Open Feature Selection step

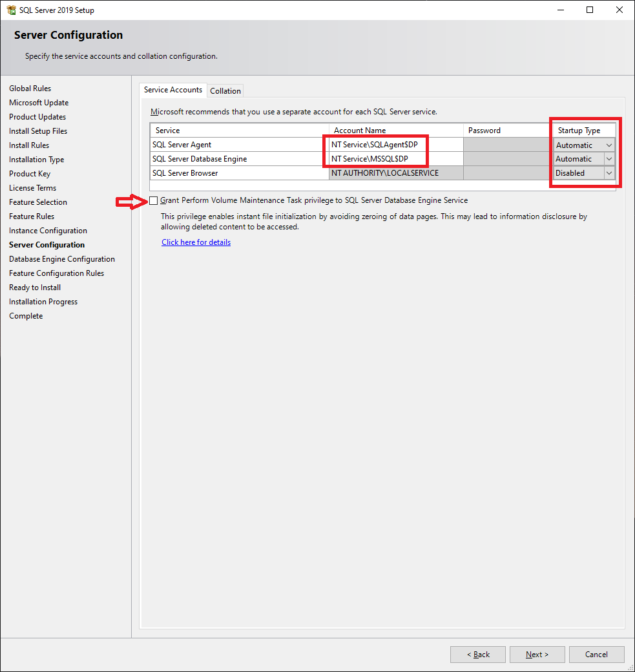coord(38,202)
